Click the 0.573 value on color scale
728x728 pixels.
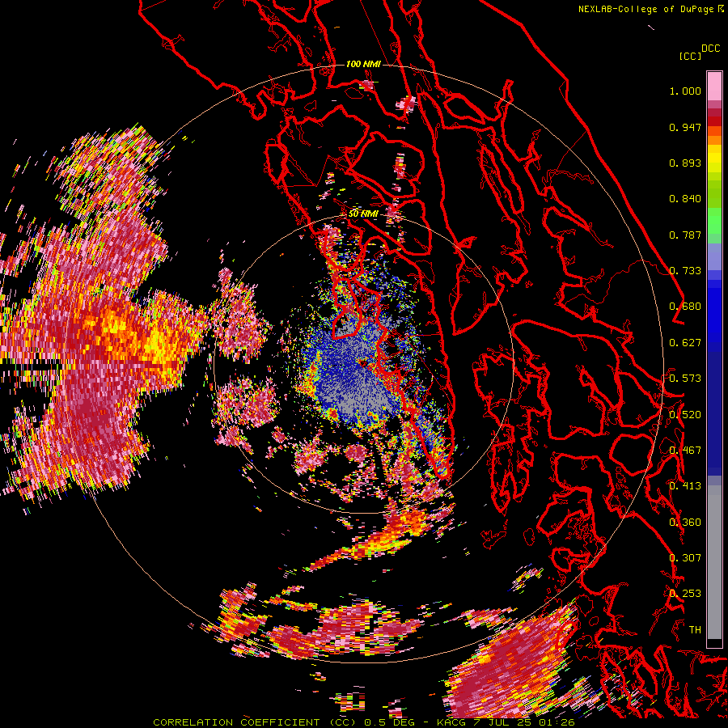point(685,379)
